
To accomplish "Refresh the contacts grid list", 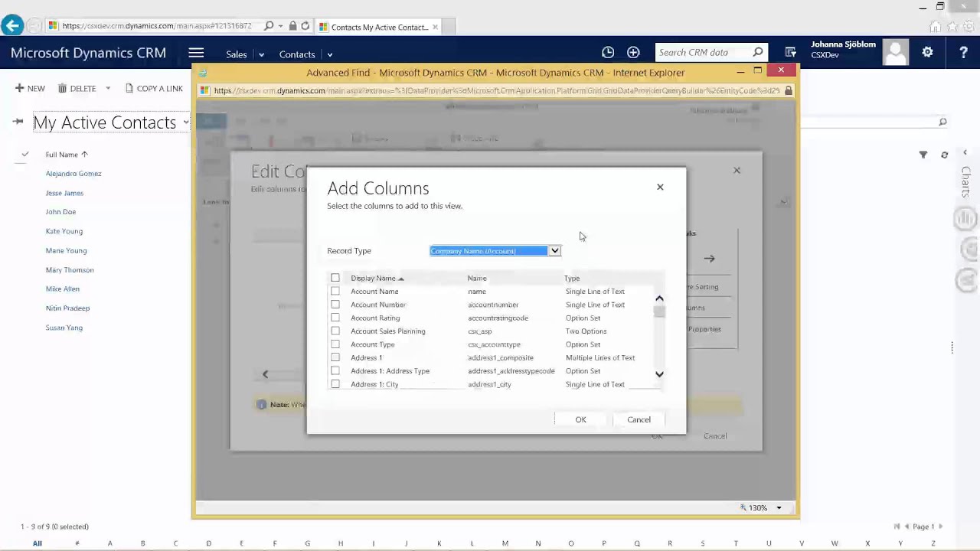I will point(944,155).
